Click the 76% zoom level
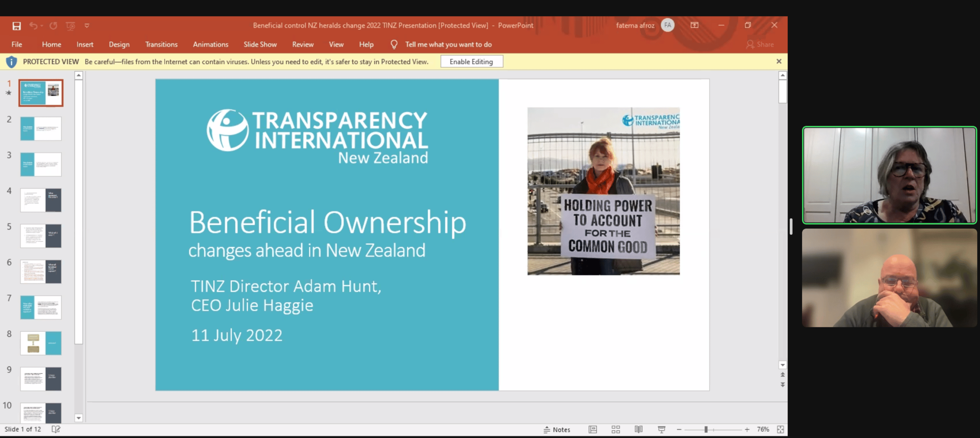980x438 pixels. (x=763, y=429)
